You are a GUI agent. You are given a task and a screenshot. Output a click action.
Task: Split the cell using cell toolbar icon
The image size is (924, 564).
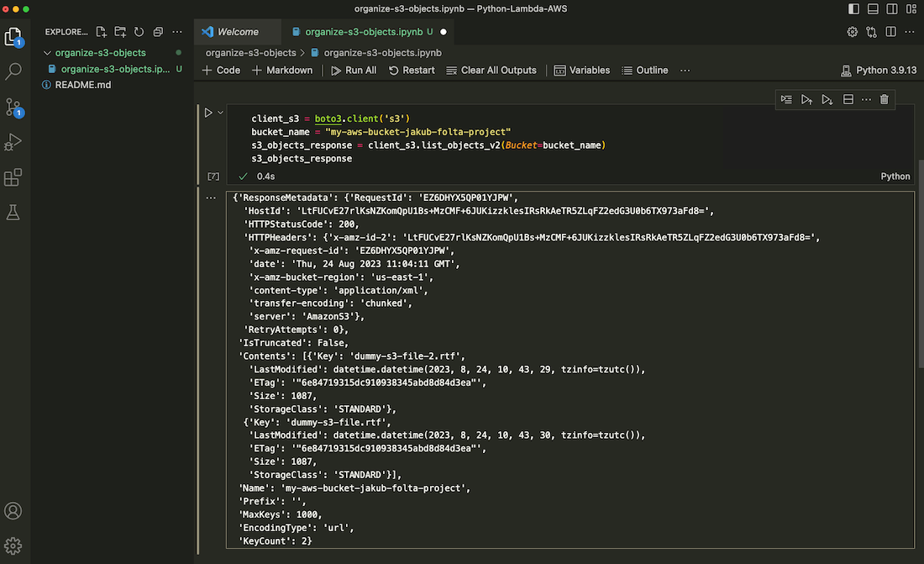coord(848,99)
